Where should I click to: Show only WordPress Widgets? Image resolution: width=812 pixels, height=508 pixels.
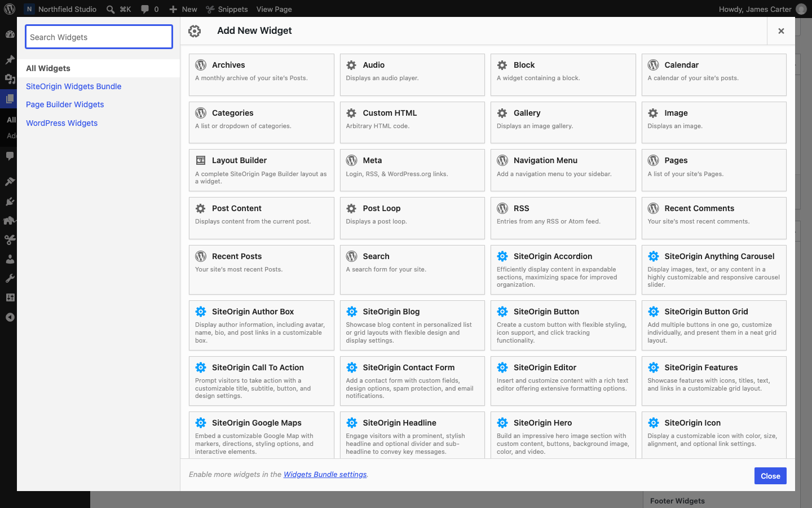pos(62,123)
